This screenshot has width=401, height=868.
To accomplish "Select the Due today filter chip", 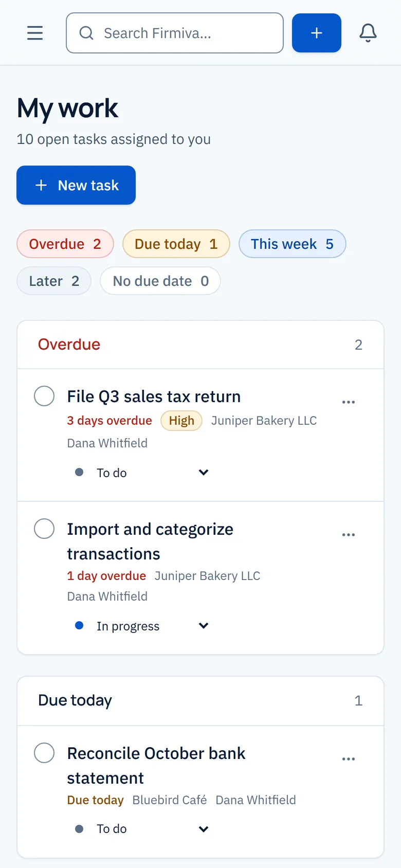I will click(176, 244).
